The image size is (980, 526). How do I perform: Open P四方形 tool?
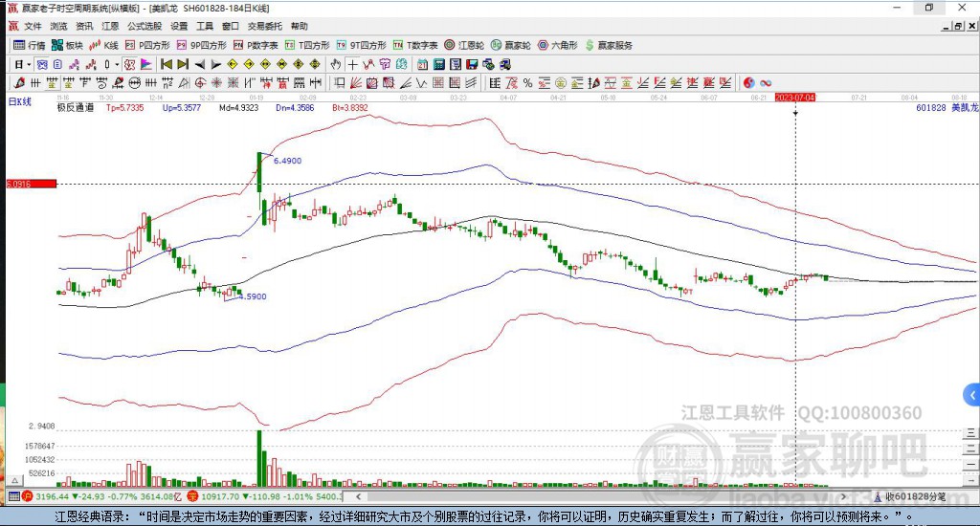(147, 45)
